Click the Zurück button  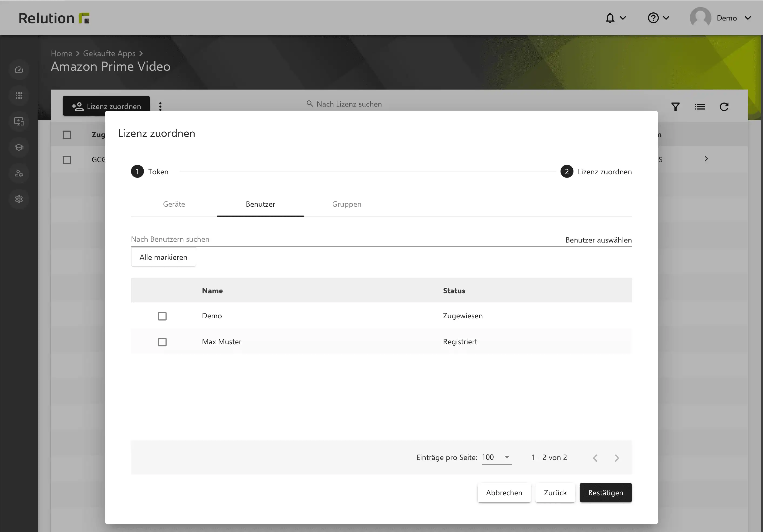click(555, 493)
